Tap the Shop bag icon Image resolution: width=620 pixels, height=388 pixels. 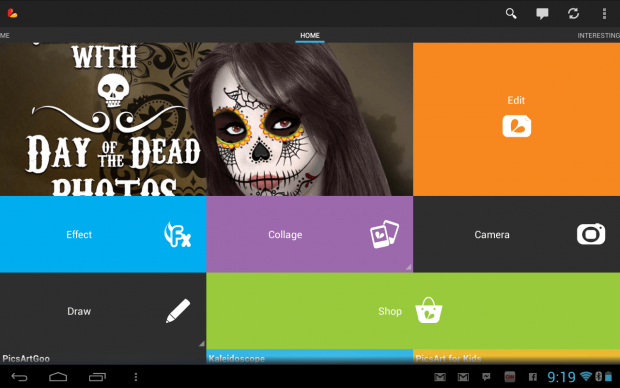coord(429,310)
